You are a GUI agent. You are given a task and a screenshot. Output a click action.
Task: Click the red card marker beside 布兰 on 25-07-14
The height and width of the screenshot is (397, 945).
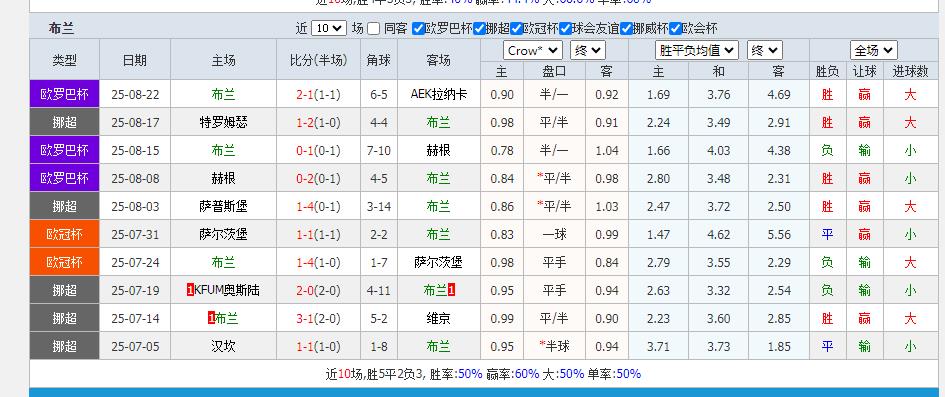pyautogui.click(x=212, y=318)
